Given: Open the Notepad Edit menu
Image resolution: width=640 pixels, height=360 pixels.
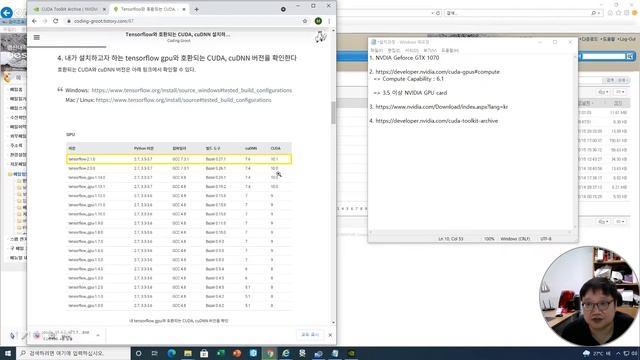Looking at the screenshot, I should (x=393, y=50).
